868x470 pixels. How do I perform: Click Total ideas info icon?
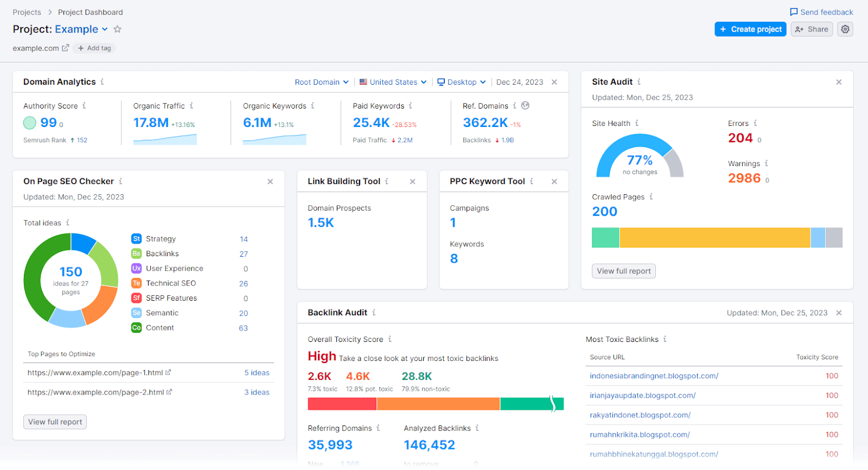pyautogui.click(x=68, y=223)
